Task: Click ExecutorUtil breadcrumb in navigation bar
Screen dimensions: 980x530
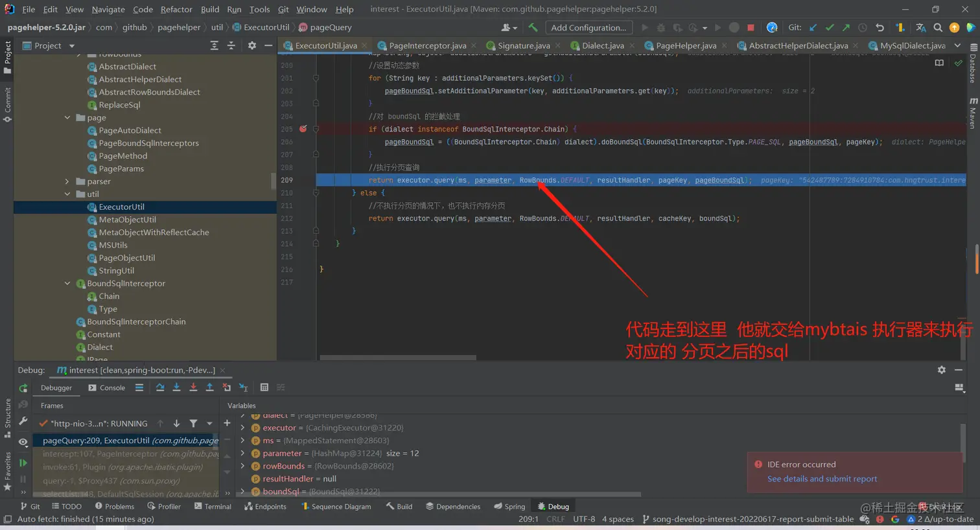Action: coord(261,27)
